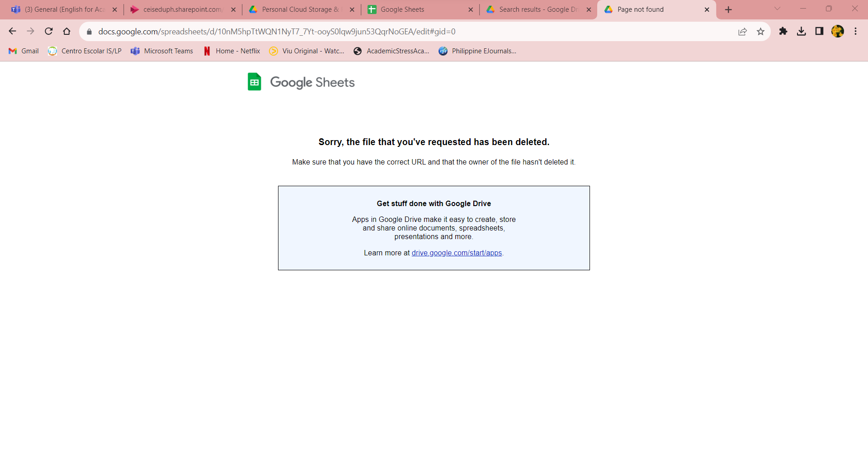Close the Page not found tab
The height and width of the screenshot is (461, 868).
(x=707, y=9)
